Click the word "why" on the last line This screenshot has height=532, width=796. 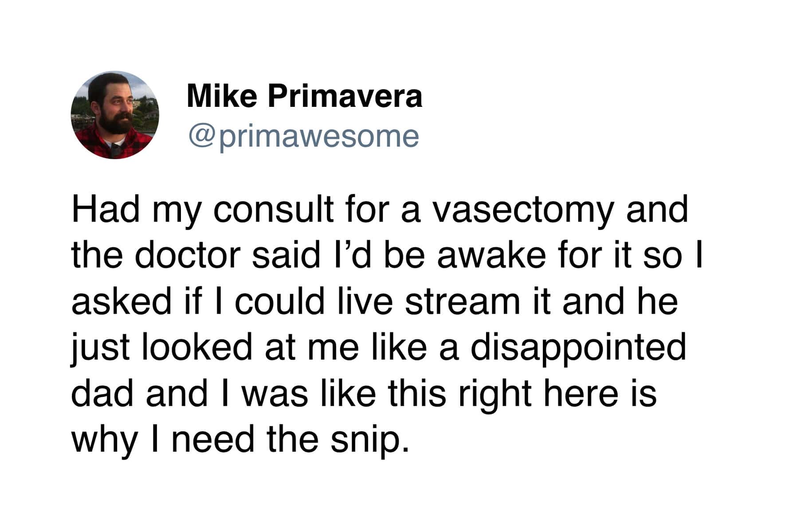[105, 442]
